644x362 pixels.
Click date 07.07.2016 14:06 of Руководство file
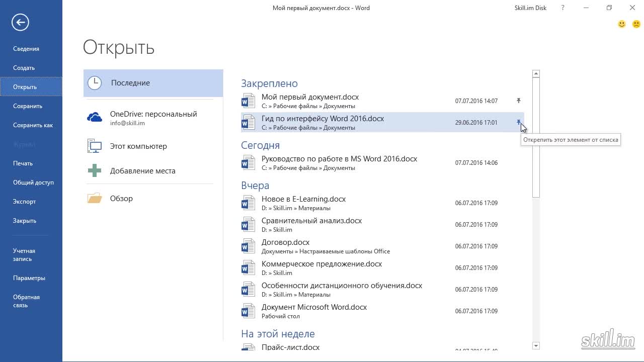click(x=476, y=163)
